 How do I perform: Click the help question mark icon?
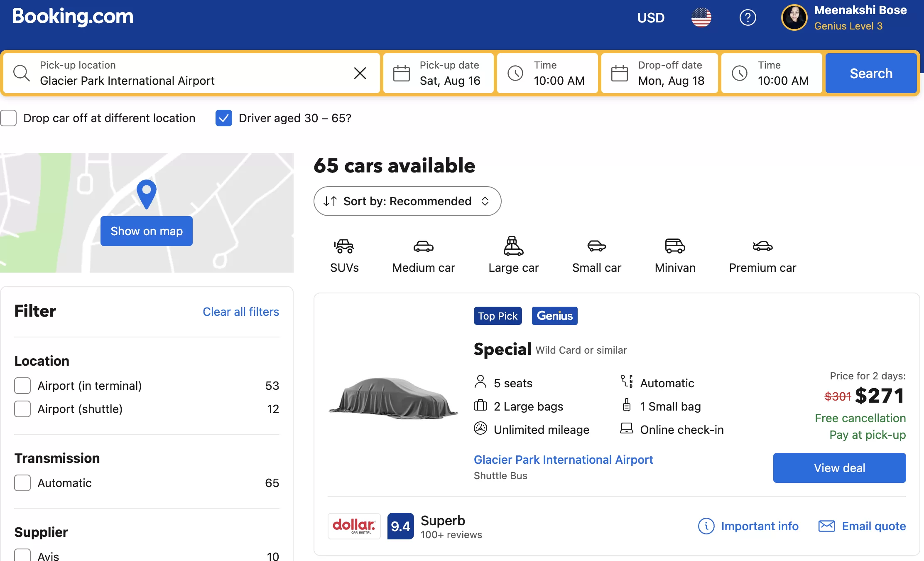click(x=748, y=18)
